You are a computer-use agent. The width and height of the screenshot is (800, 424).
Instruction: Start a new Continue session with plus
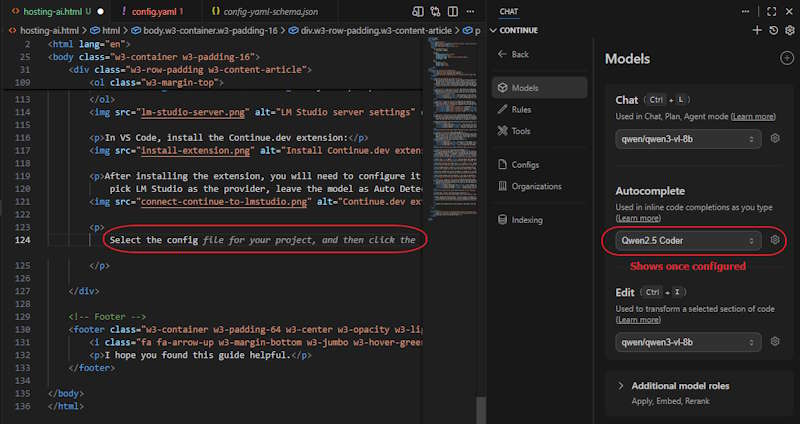757,31
